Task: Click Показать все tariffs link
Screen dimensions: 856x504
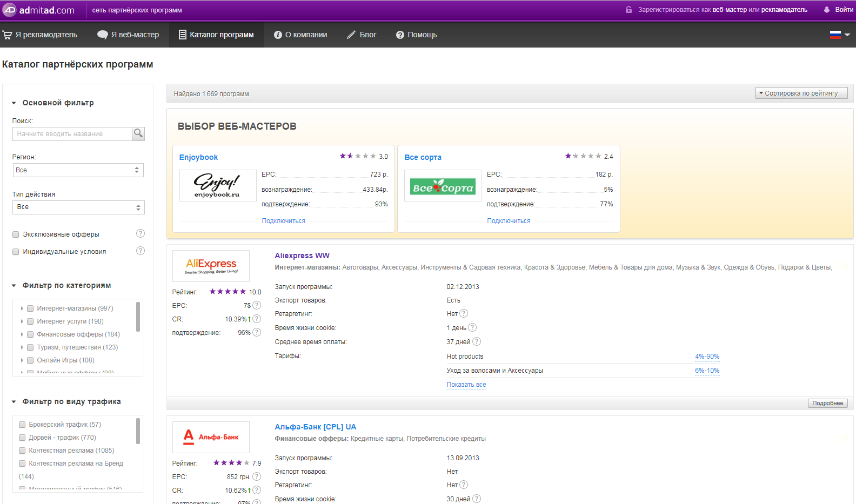Action: (466, 385)
